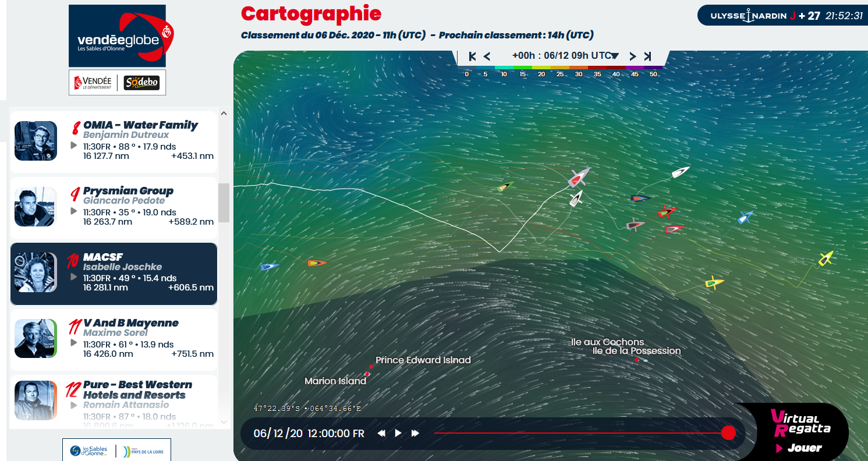The width and height of the screenshot is (868, 461).
Task: Rewind the race replay
Action: tap(381, 433)
